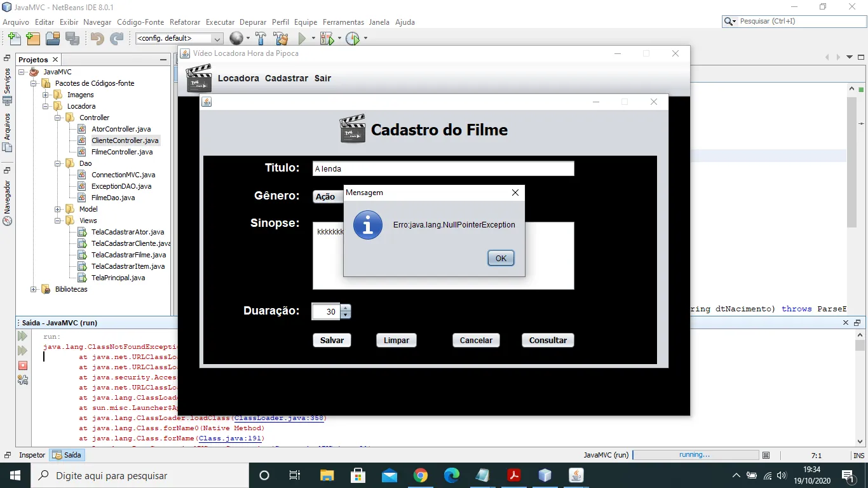The width and height of the screenshot is (868, 488).
Task: Open the Refatorar menu
Action: [185, 22]
